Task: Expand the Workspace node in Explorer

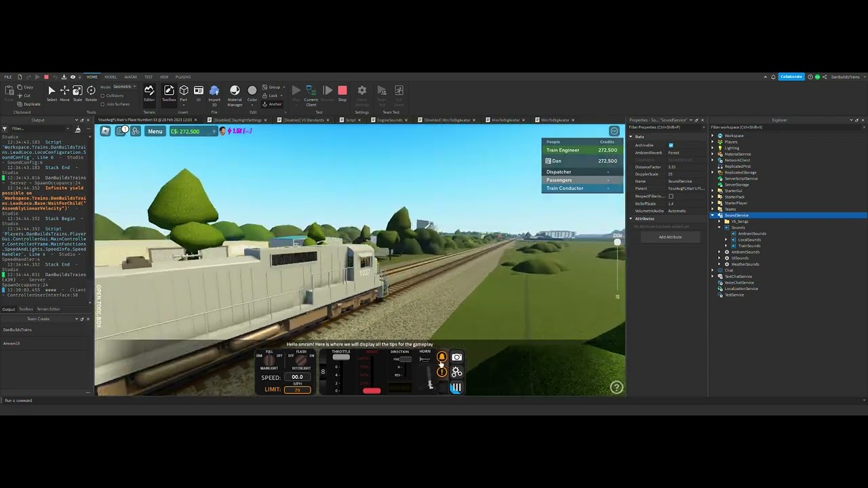Action: [x=713, y=136]
